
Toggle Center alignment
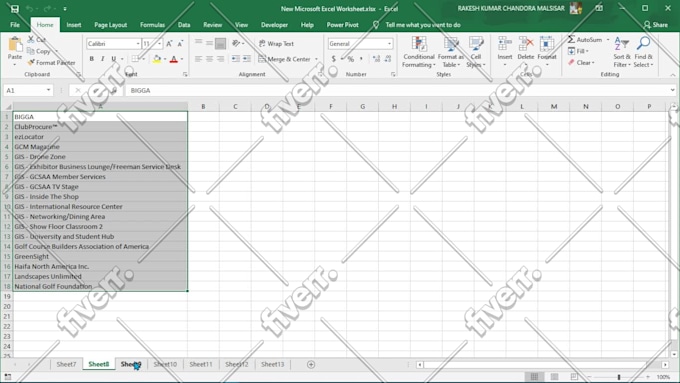click(209, 59)
